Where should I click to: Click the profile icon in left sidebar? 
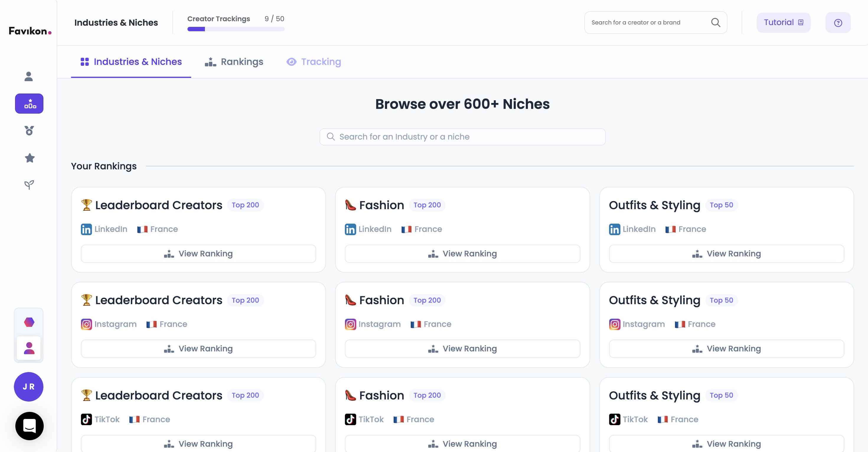29,76
